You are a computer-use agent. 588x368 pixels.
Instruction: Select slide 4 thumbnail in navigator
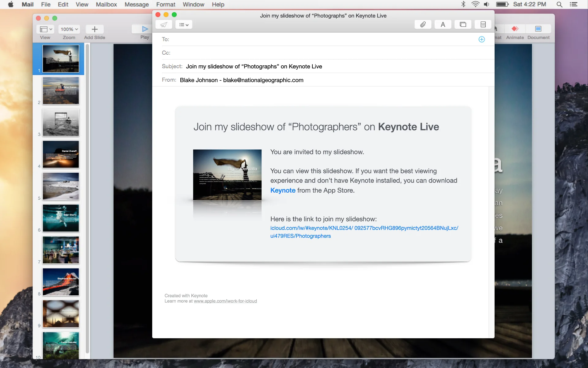(61, 155)
